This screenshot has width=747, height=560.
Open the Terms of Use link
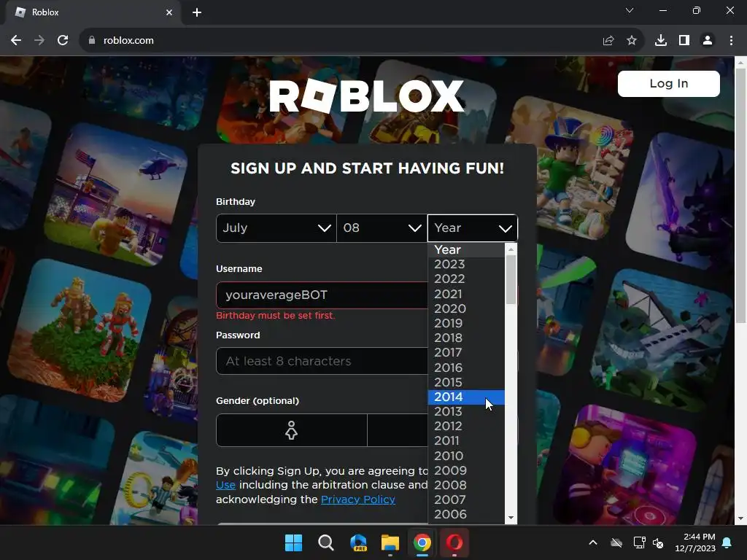225,485
